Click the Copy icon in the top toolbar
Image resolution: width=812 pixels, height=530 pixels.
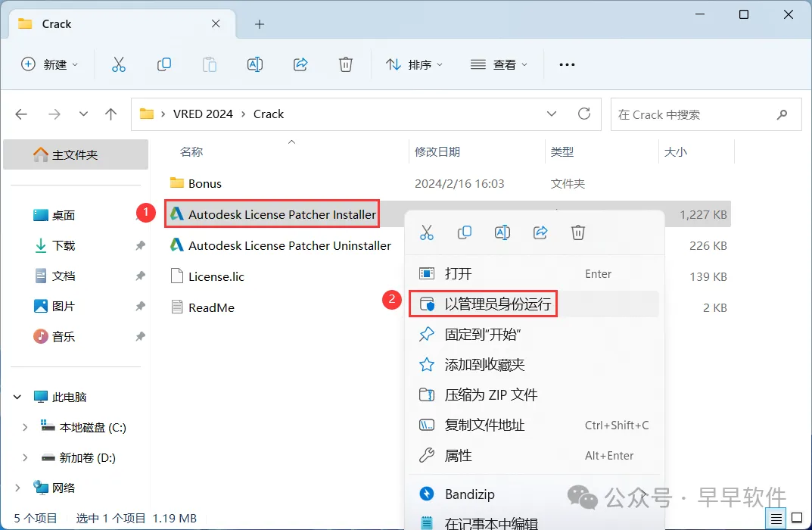pos(164,65)
